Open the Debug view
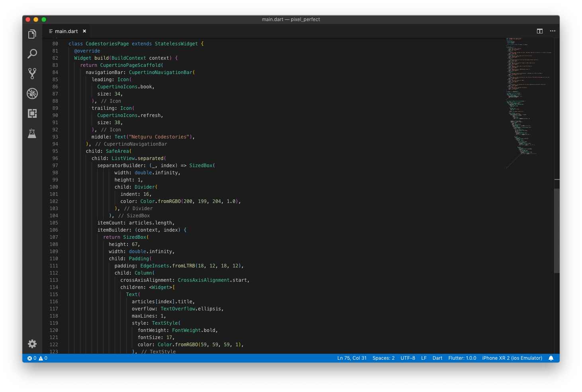The image size is (582, 392). pyautogui.click(x=32, y=94)
